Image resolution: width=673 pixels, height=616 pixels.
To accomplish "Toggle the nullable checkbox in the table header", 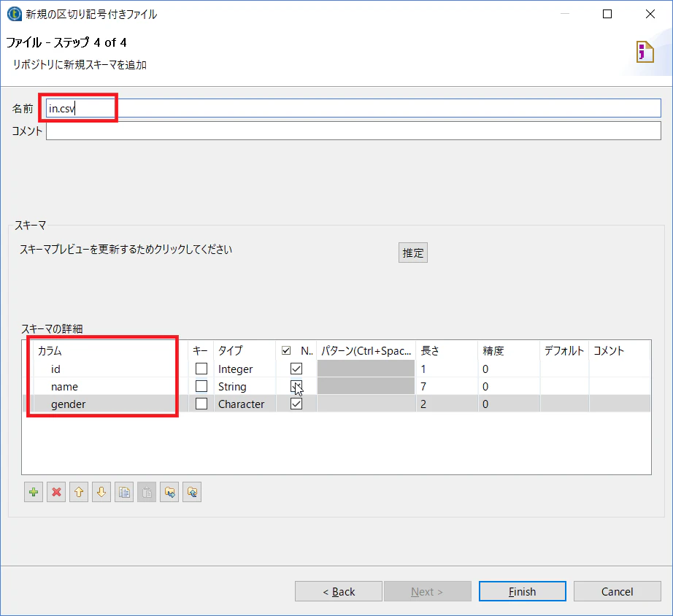I will (286, 351).
